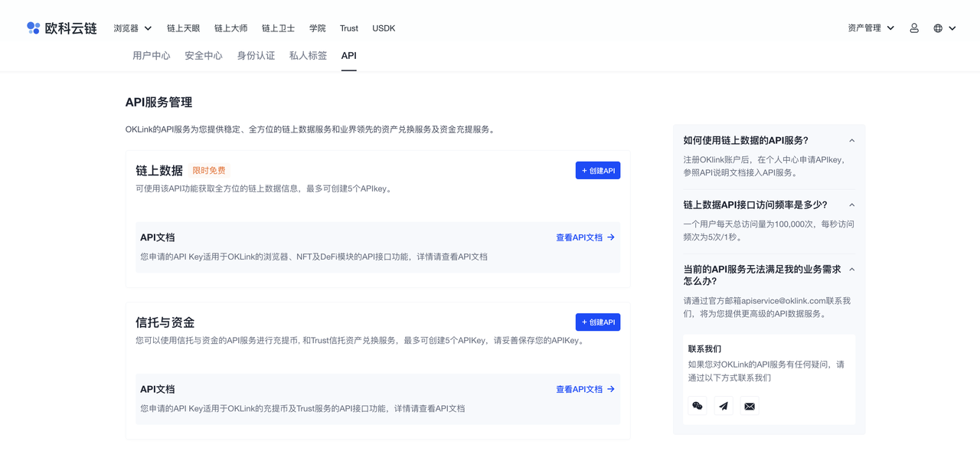Open the 浏览器 dropdown menu
Viewport: 980px width, 471px height.
pyautogui.click(x=132, y=28)
